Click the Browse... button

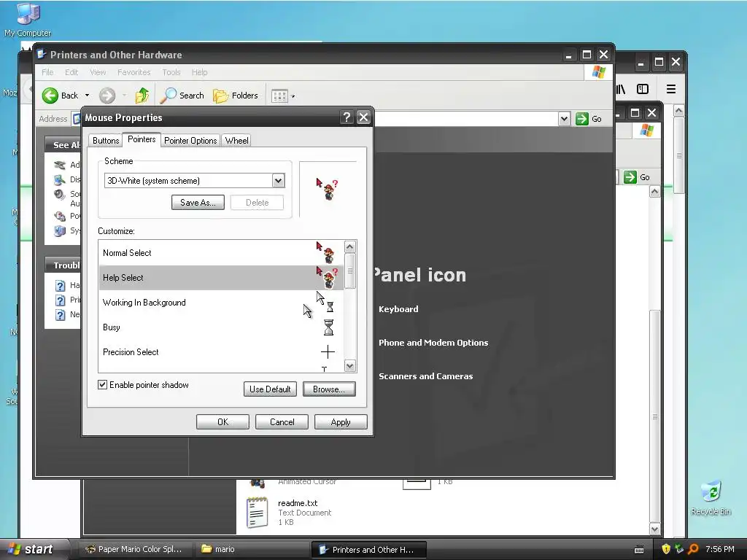coord(329,389)
